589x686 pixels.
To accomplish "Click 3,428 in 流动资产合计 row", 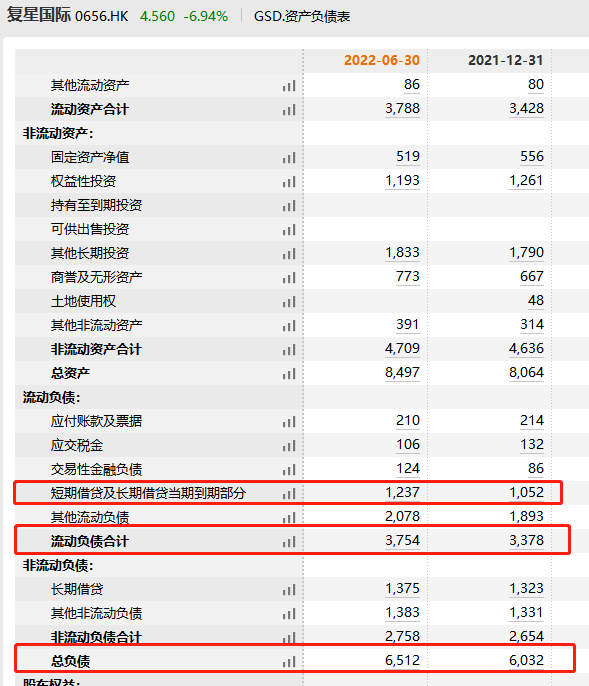I will [526, 108].
